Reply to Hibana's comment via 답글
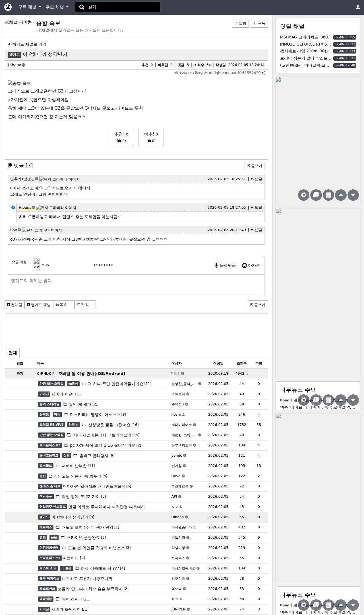Screen dimensions: 364x615 tap(257, 207)
